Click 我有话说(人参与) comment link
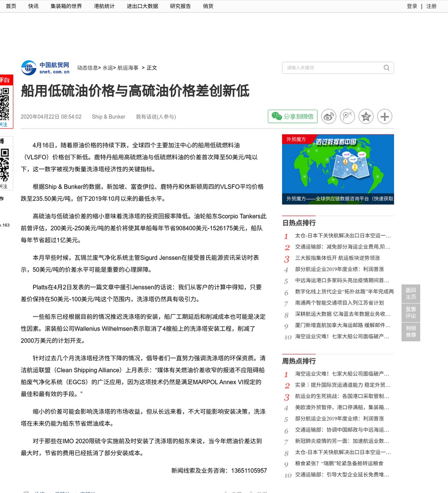 (156, 116)
